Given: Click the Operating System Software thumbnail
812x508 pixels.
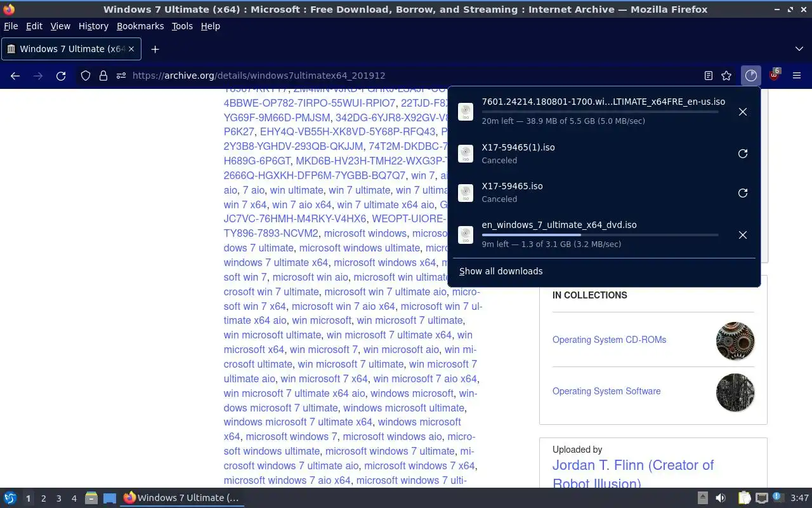Looking at the screenshot, I should tap(735, 392).
